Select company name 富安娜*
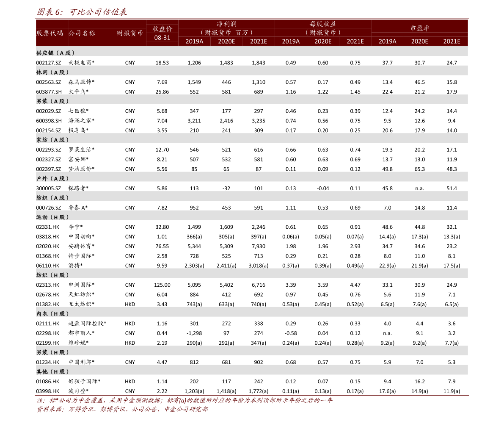 coord(78,159)
